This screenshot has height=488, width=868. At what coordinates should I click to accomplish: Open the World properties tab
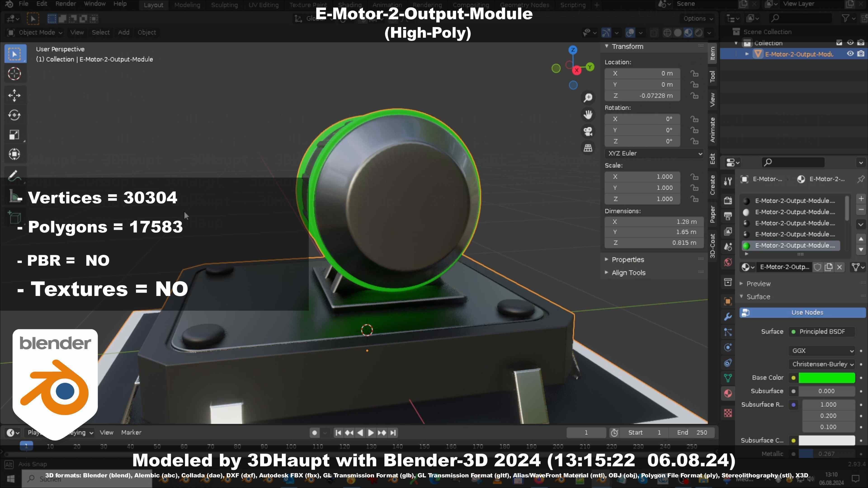[x=728, y=262]
